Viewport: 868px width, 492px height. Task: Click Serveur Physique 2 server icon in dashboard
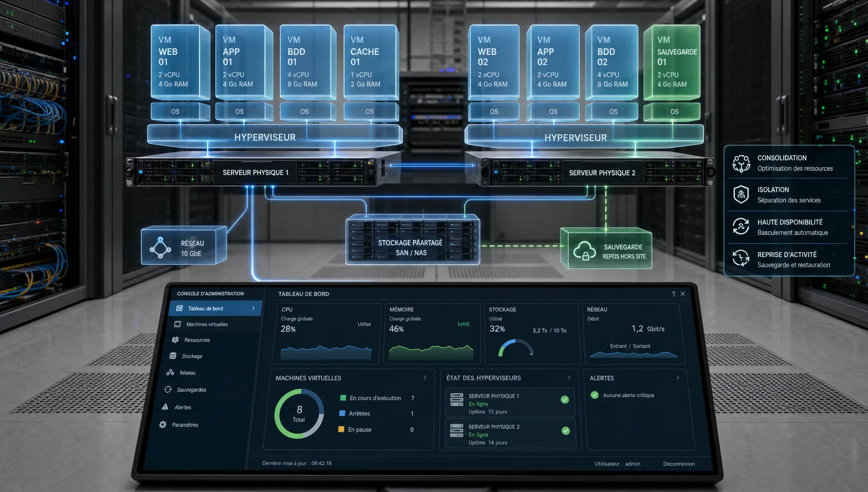457,430
